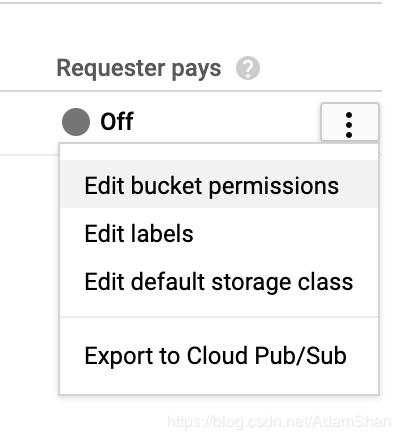The height and width of the screenshot is (440, 400).
Task: Edit the permissions for this bucket
Action: pyautogui.click(x=219, y=184)
